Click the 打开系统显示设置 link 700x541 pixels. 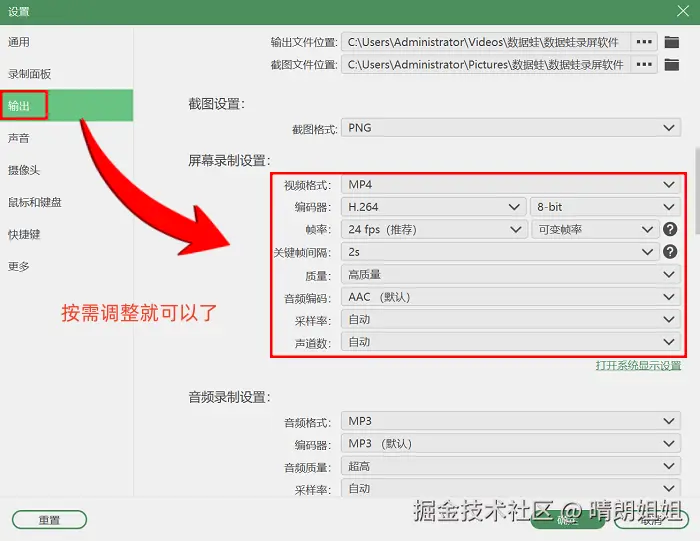tap(638, 366)
